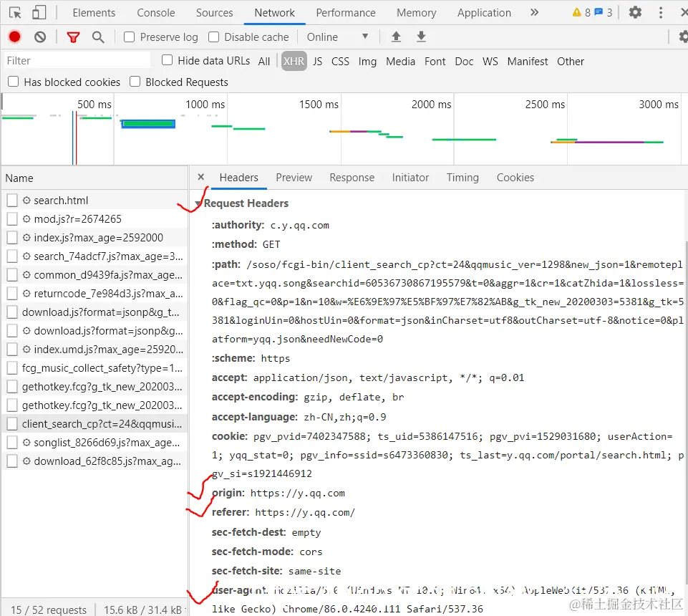
Task: Select the blue highlighted range in timeline overview
Action: [x=148, y=124]
